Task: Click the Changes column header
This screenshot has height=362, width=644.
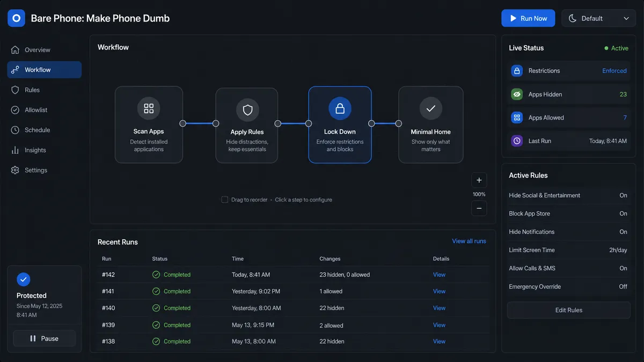Action: [330, 258]
